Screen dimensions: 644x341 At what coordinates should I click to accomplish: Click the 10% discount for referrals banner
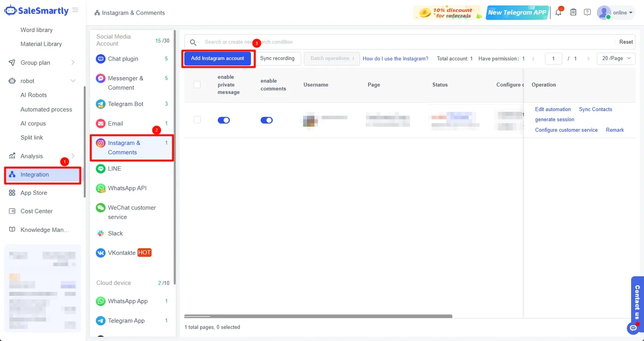click(448, 12)
